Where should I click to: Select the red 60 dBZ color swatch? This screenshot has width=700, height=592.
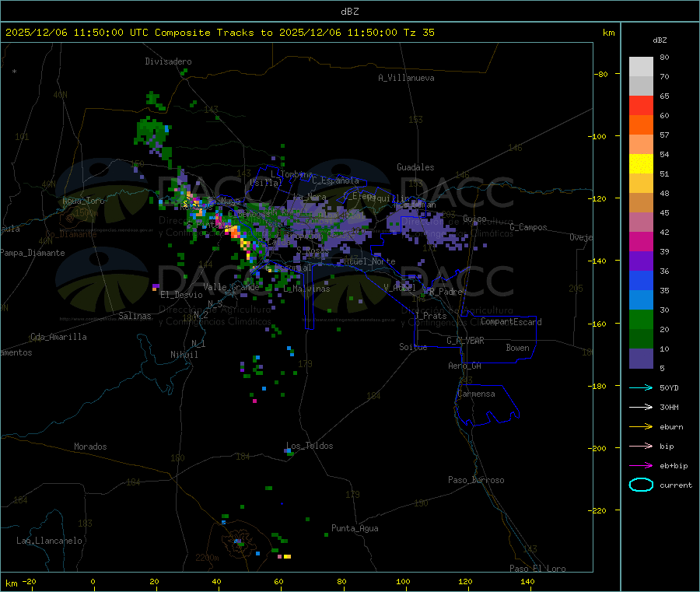point(641,105)
